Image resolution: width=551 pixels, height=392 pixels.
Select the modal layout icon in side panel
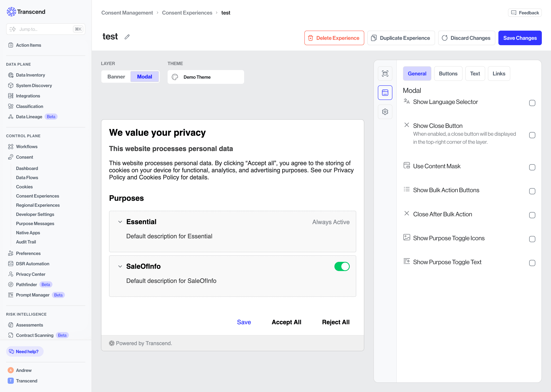click(x=385, y=92)
